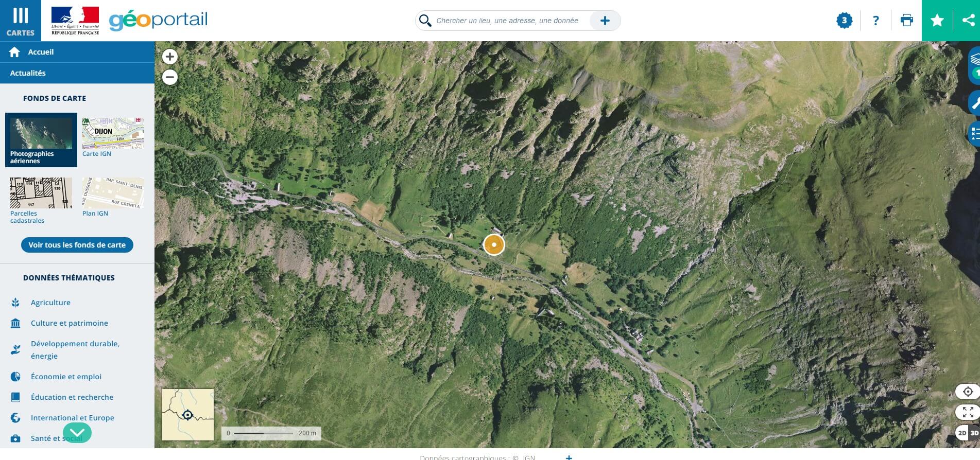980x460 pixels.
Task: Expand advanced search with plus button
Action: click(x=605, y=21)
